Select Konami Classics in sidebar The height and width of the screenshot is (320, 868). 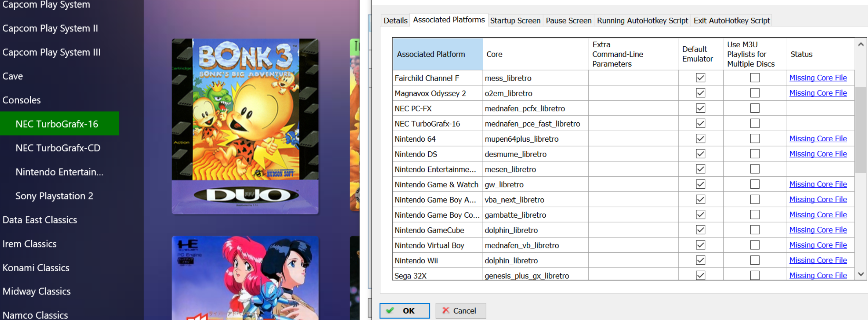click(36, 267)
